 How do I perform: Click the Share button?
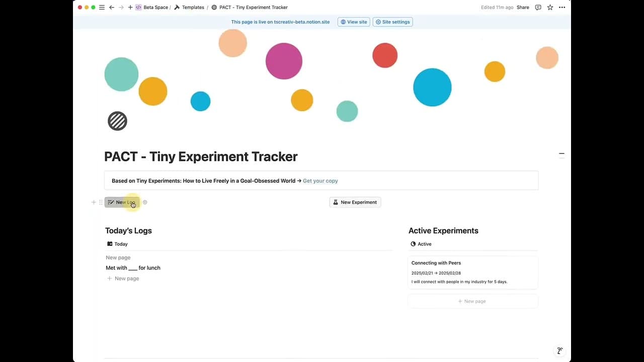(523, 8)
